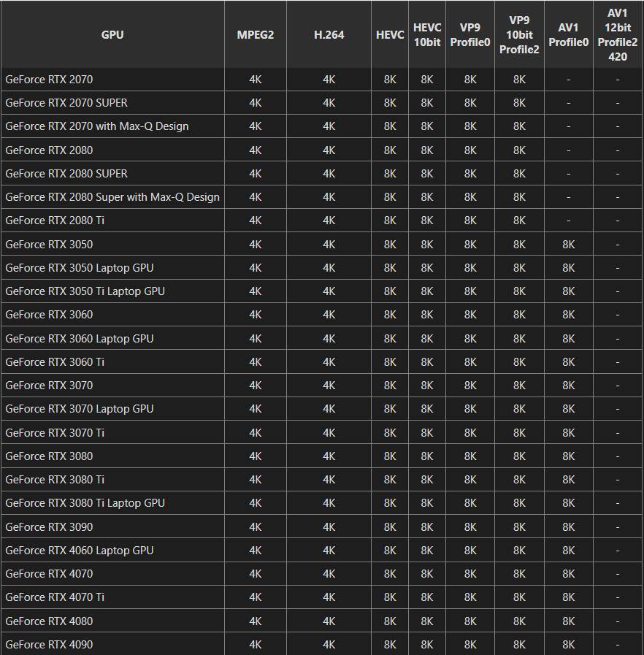Click AV1 Profile0 dash for RTX 2080 SUPER
This screenshot has width=644, height=655.
[568, 173]
